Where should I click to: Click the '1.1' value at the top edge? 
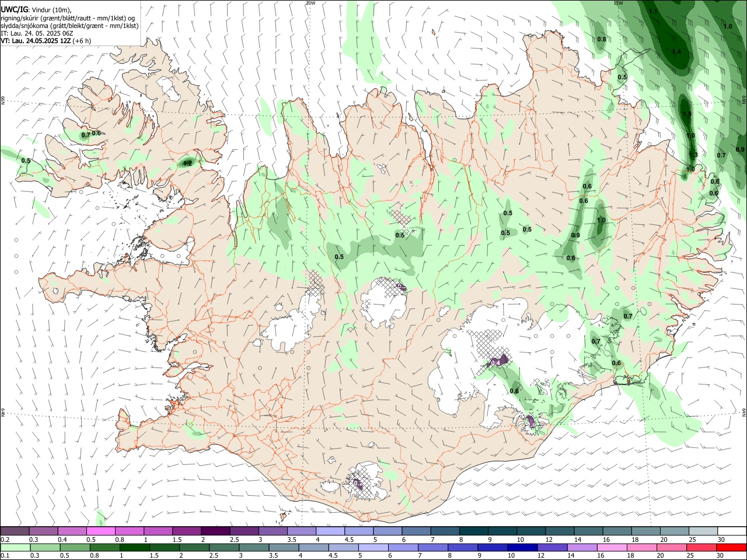click(654, 11)
